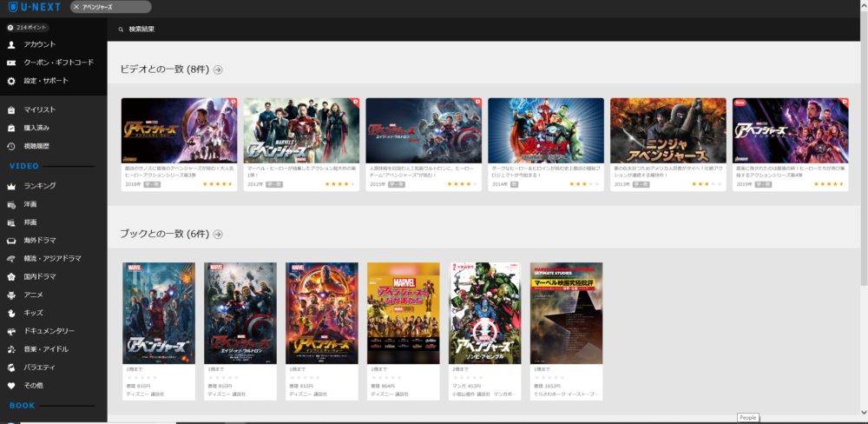Open the ゾンビ・アセンブル manga cover
This screenshot has height=424, width=868.
(x=485, y=313)
